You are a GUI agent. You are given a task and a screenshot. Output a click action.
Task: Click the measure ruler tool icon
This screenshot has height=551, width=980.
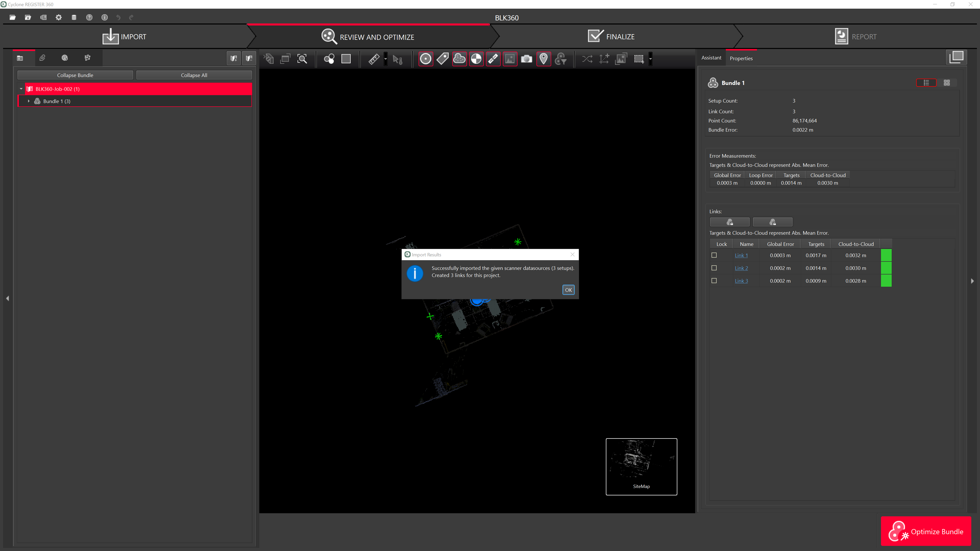tap(374, 59)
